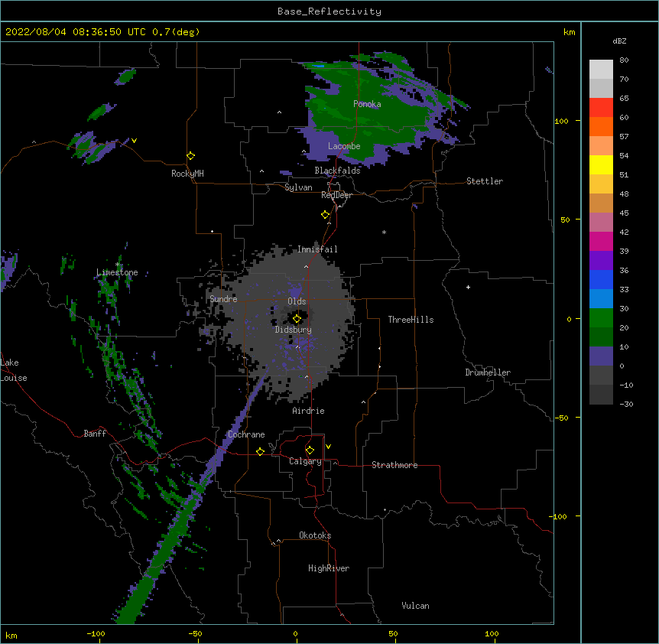Click the Ponoka town label
Screen dimensions: 659x644
point(367,104)
